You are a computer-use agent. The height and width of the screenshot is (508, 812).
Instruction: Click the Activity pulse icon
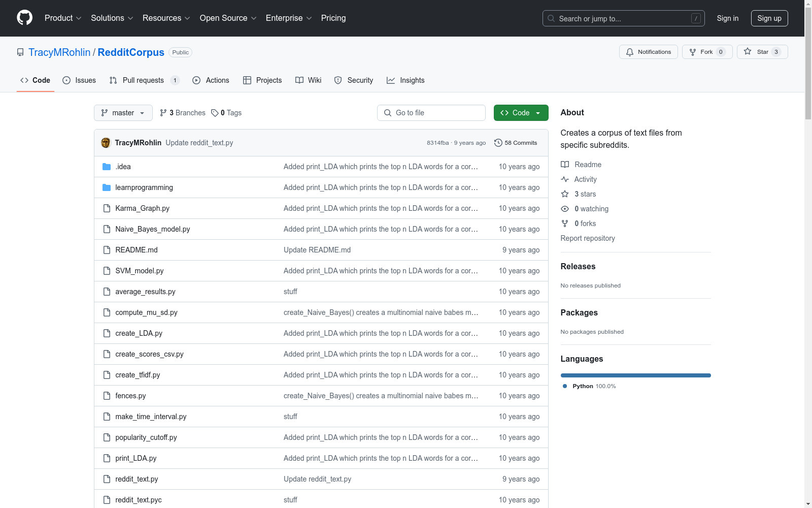click(x=565, y=179)
